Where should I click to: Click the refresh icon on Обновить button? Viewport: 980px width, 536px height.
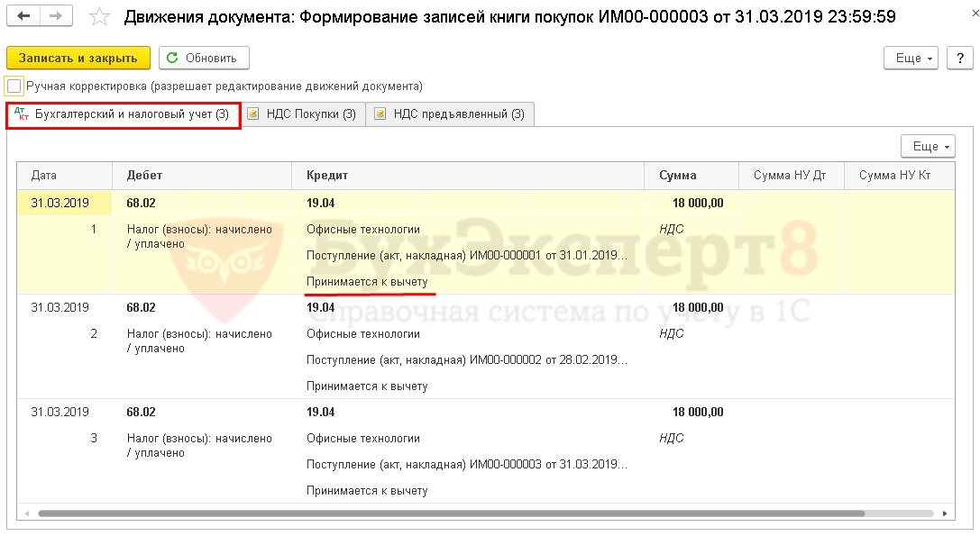point(174,58)
